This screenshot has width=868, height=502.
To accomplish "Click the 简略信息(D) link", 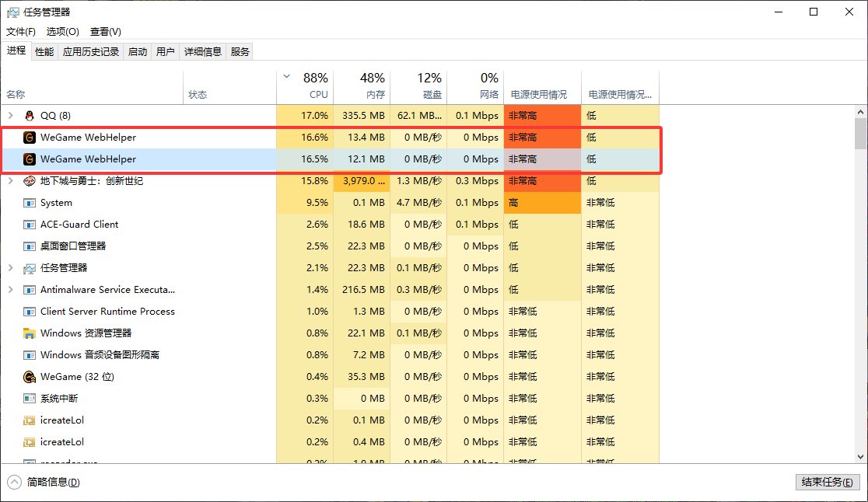I will pos(53,482).
